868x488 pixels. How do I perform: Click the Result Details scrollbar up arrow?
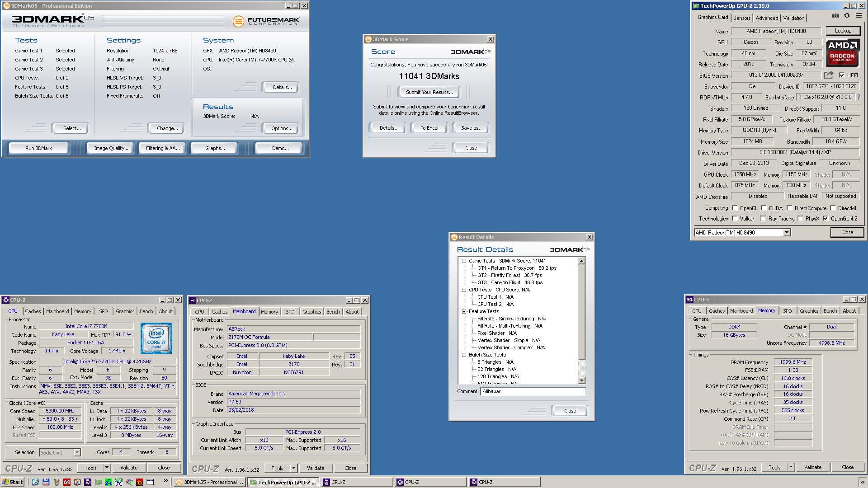582,261
